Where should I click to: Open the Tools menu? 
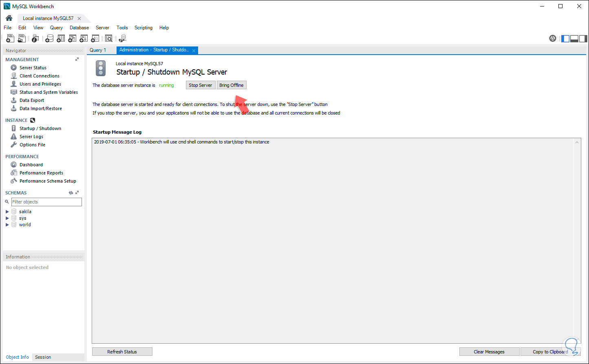click(122, 28)
